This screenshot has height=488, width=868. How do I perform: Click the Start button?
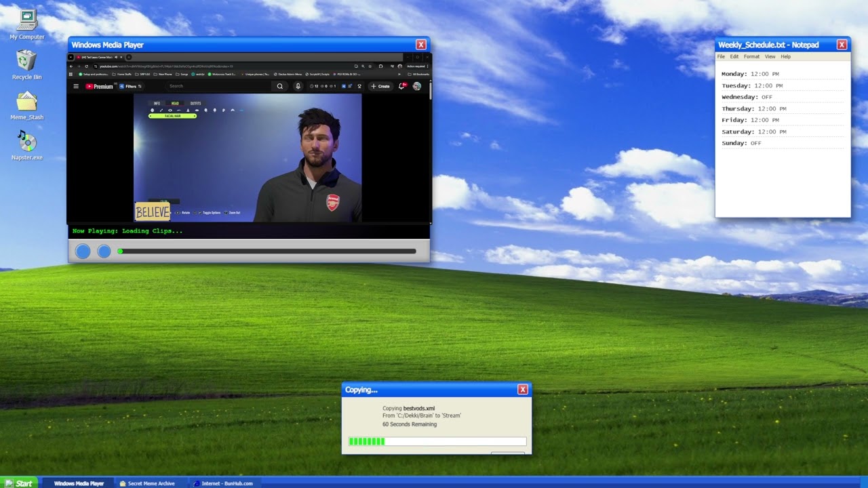click(20, 483)
